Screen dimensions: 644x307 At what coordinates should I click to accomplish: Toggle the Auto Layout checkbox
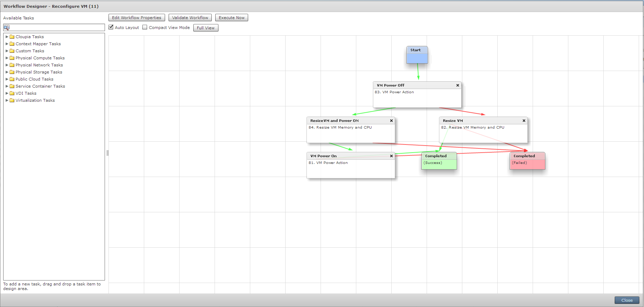tap(111, 27)
